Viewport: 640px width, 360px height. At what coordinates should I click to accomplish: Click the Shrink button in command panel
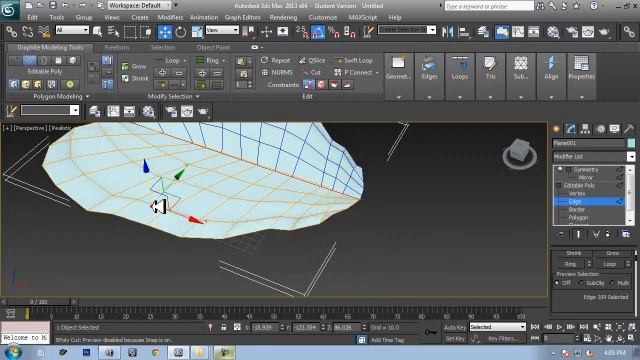(x=573, y=253)
